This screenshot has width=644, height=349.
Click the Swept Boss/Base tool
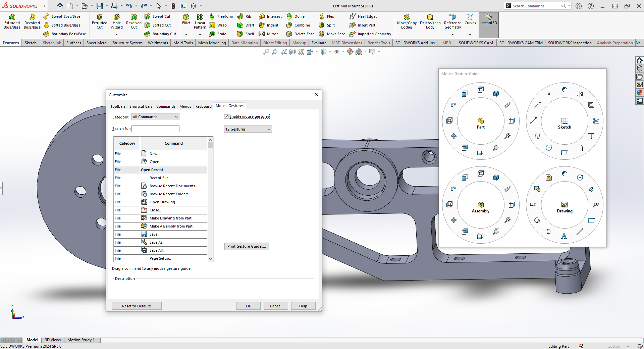62,16
